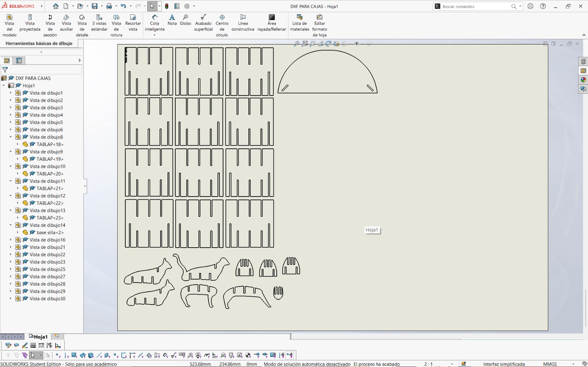Screen dimensions: 588x367
Task: Click Área rayada/Rellenar tool
Action: [272, 23]
